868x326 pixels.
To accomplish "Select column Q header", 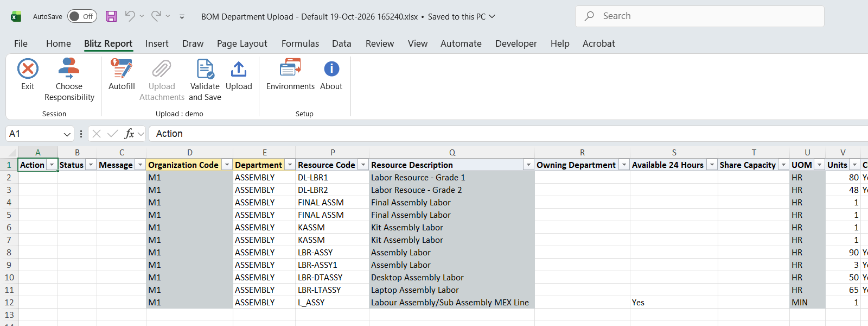I will [x=452, y=153].
